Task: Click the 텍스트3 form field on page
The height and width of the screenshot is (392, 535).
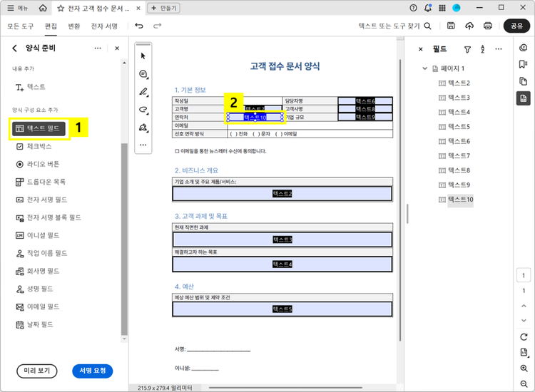Action: pos(282,239)
